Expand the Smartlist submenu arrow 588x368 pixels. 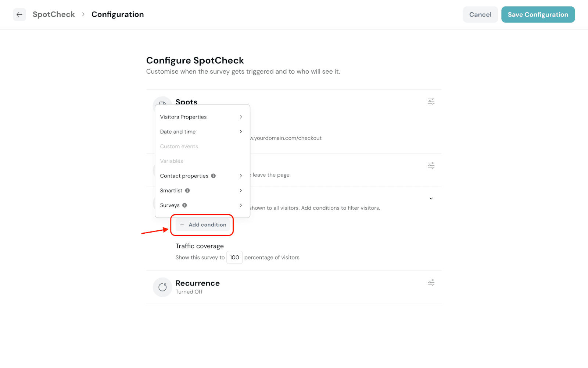click(x=241, y=191)
